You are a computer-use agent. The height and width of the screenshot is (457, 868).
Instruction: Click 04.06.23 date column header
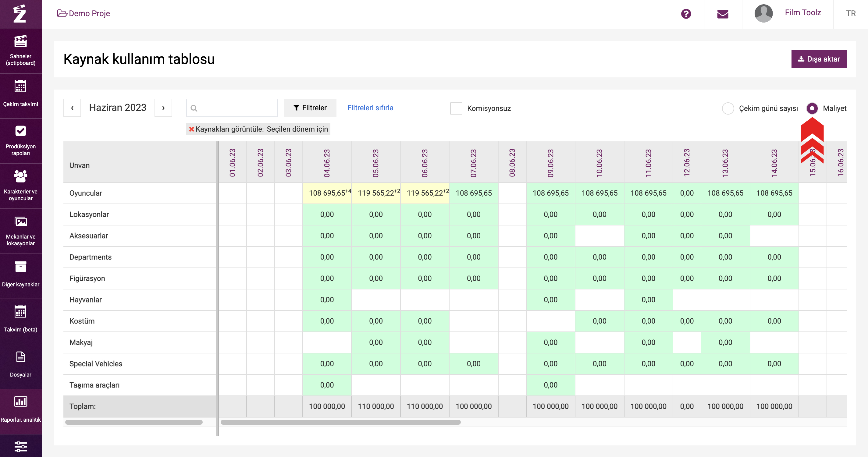[x=327, y=163]
